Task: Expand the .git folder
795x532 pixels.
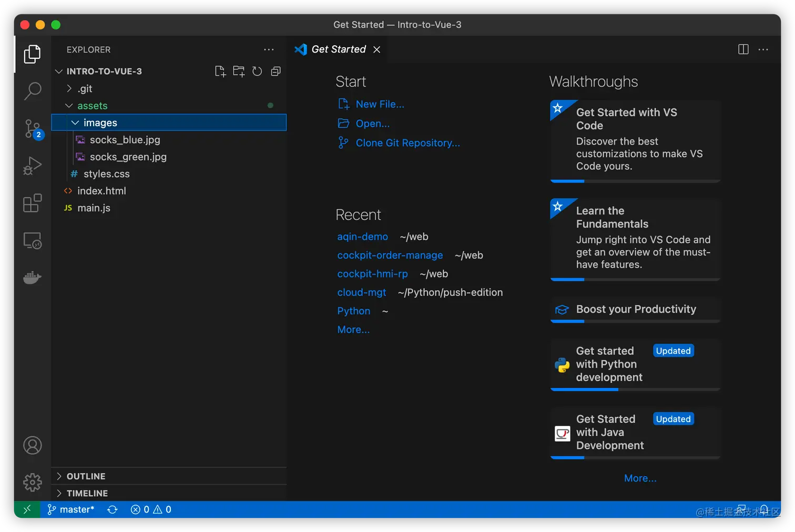Action: (169, 88)
